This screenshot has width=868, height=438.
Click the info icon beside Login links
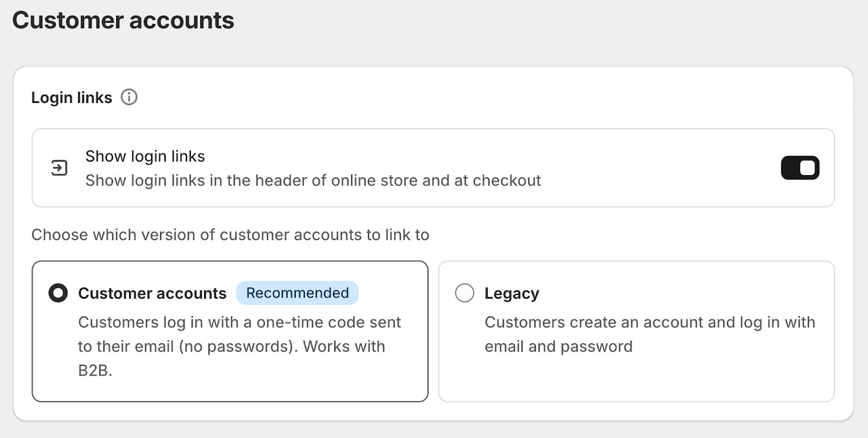coord(129,98)
